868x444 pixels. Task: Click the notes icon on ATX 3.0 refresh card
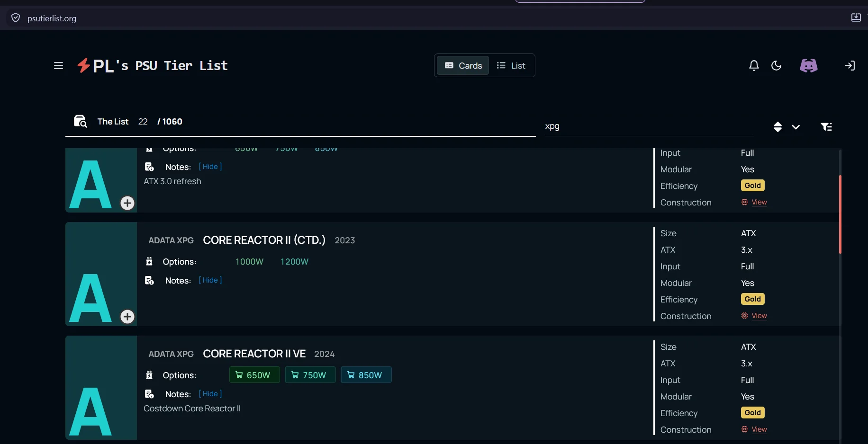click(149, 167)
